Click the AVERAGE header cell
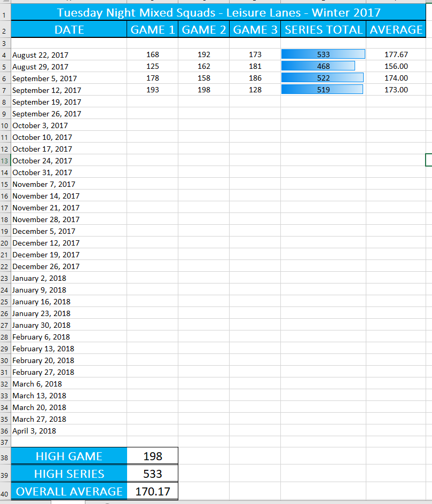The width and height of the screenshot is (432, 504). tap(396, 30)
